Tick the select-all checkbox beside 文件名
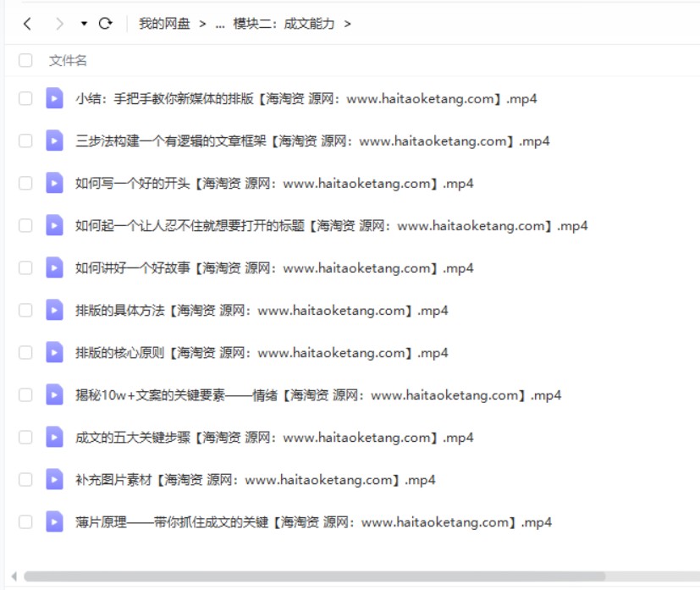Screen dimensions: 700x590 (x=25, y=60)
